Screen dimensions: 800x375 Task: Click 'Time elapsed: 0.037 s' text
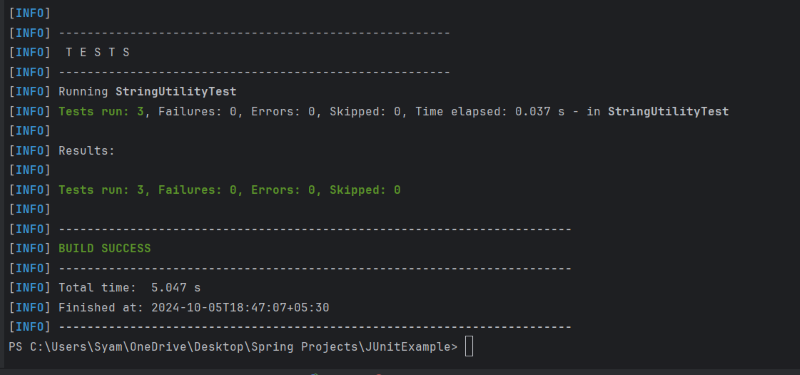[x=490, y=111]
